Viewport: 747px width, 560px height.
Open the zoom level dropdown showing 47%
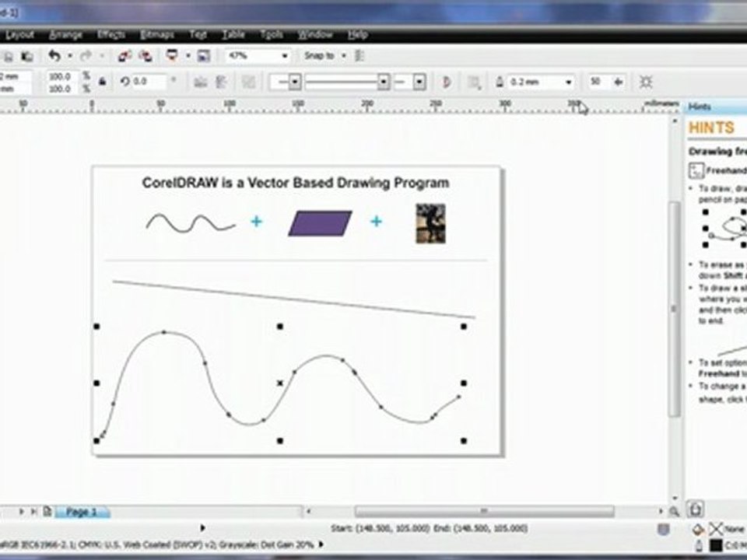pyautogui.click(x=285, y=56)
